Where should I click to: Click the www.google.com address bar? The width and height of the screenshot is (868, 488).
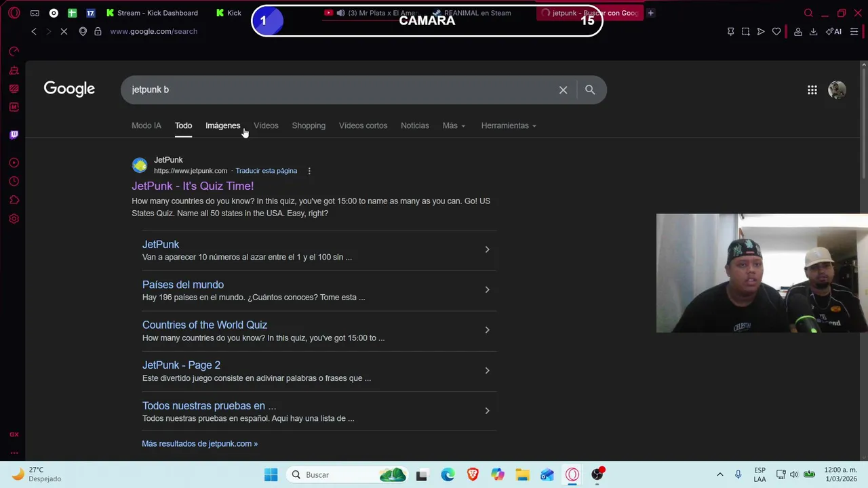(x=153, y=31)
